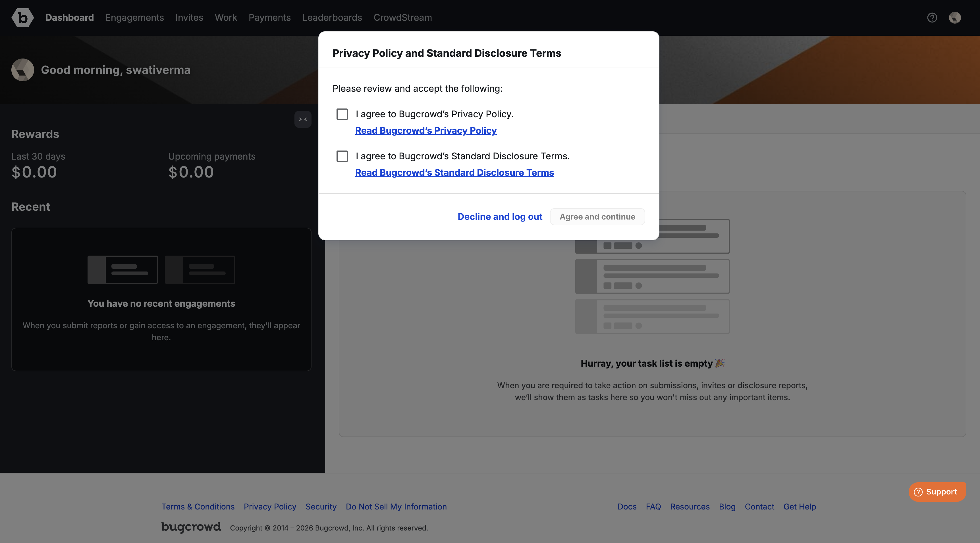Click the Rewards heading
The image size is (980, 543).
pos(35,134)
